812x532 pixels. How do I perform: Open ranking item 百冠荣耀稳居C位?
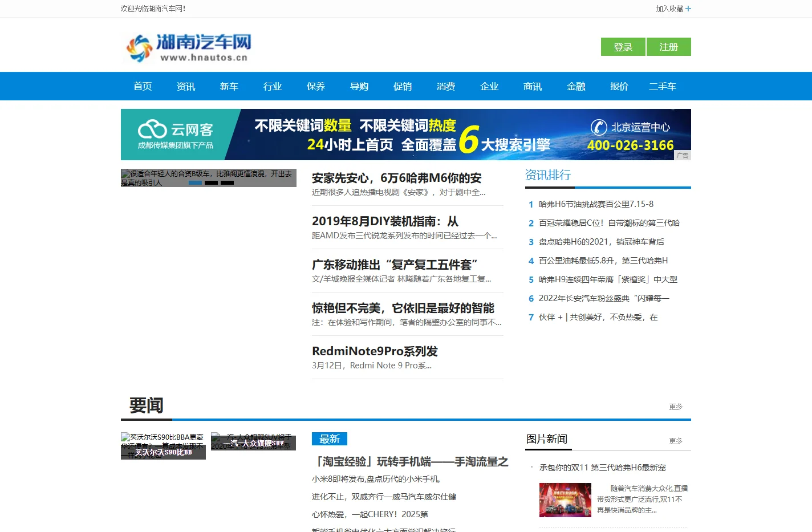[609, 223]
